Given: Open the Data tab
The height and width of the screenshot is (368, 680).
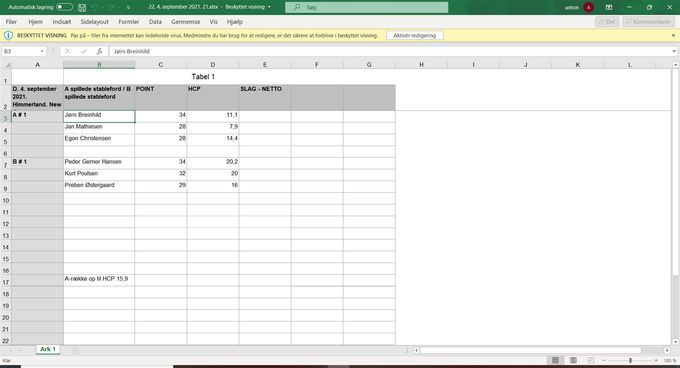Looking at the screenshot, I should [155, 22].
